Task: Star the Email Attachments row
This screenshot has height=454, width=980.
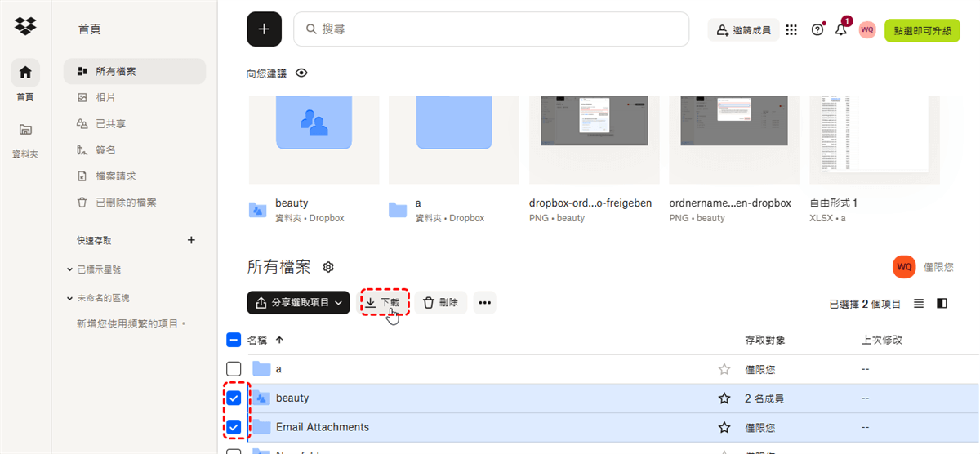Action: click(724, 427)
